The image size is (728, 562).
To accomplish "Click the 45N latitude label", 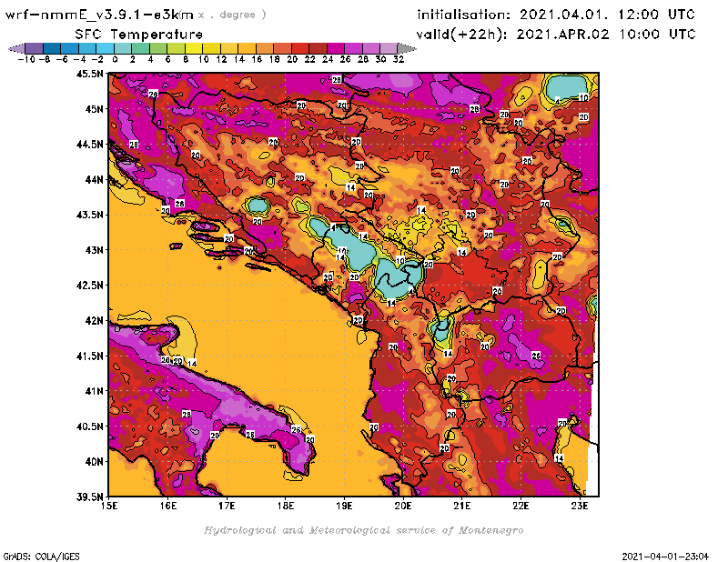I will click(94, 109).
